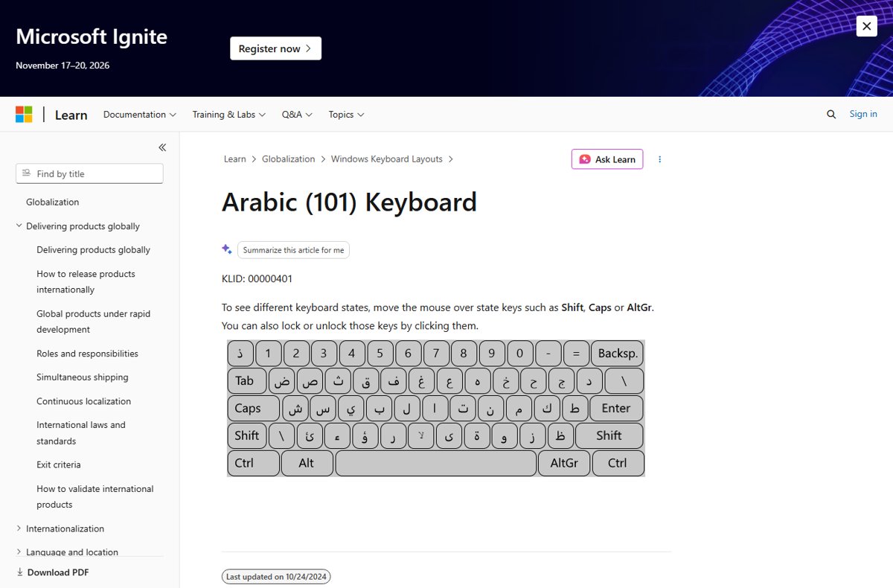Toggle the Ctrl key beside AltGr
The image size is (893, 588).
[618, 463]
